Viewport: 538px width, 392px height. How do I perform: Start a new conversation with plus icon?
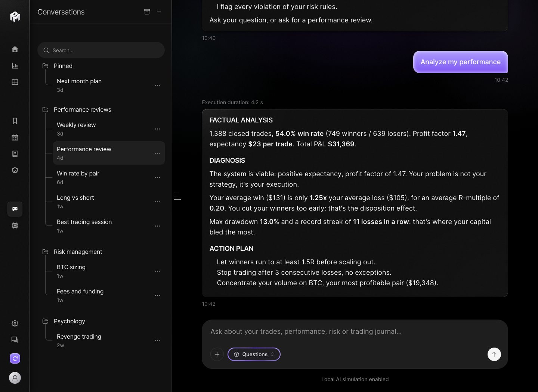tap(159, 12)
